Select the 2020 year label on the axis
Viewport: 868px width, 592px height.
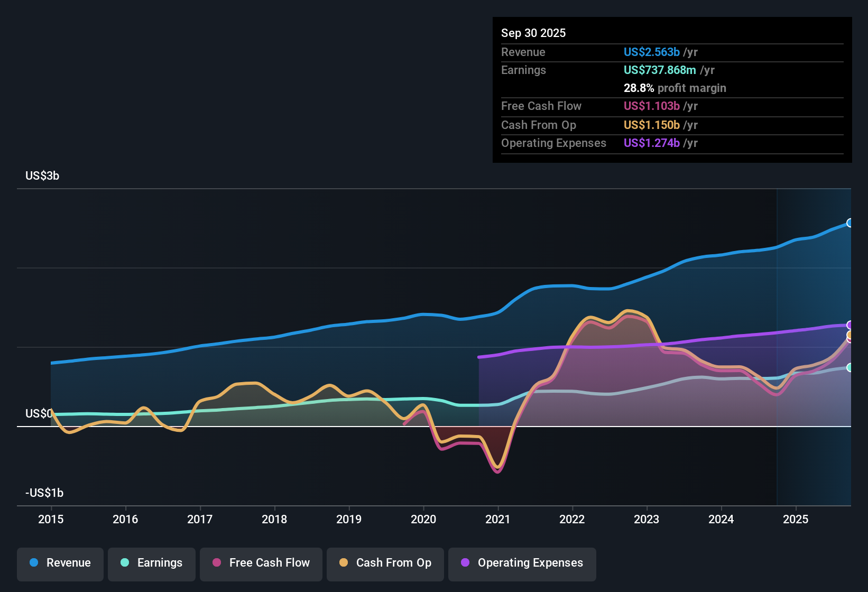pos(423,520)
